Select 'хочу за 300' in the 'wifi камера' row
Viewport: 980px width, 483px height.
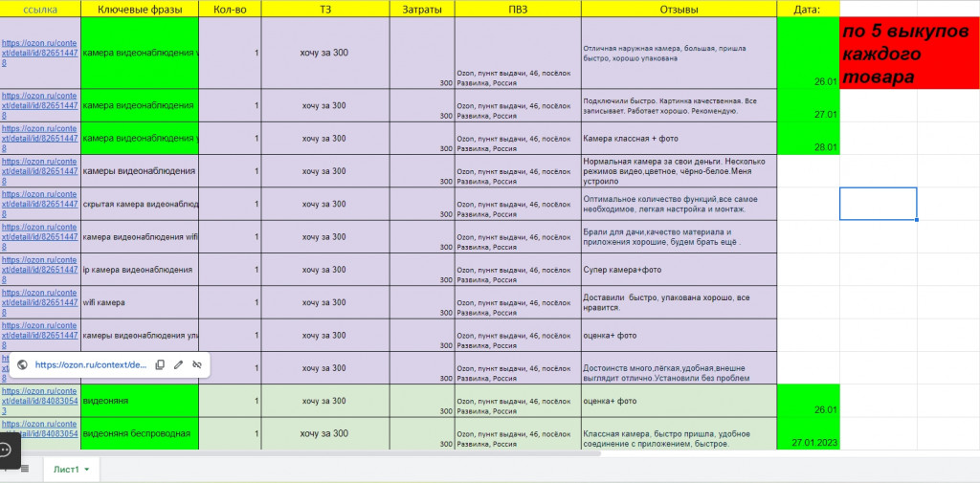click(325, 302)
